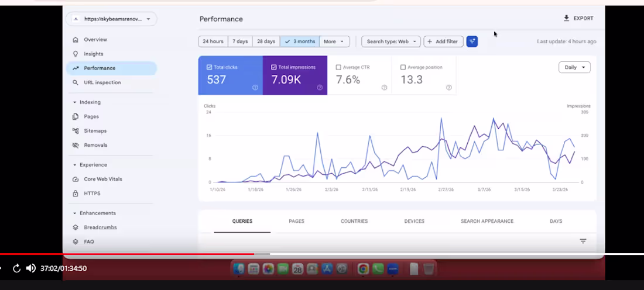Click the Export button

pyautogui.click(x=578, y=19)
